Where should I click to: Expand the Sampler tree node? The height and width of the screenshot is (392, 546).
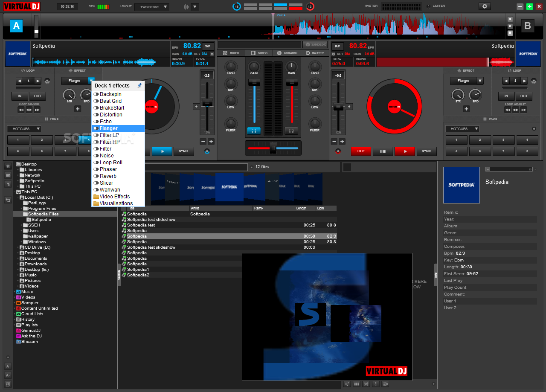pyautogui.click(x=15, y=303)
